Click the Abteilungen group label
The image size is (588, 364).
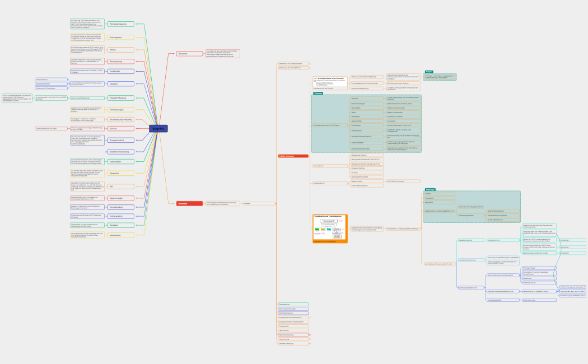tap(430, 189)
